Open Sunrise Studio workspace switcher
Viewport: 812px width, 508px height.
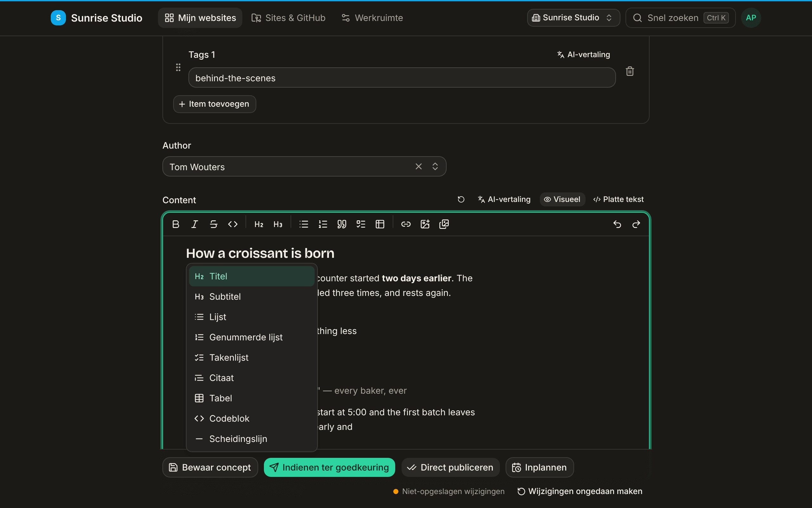pyautogui.click(x=573, y=18)
